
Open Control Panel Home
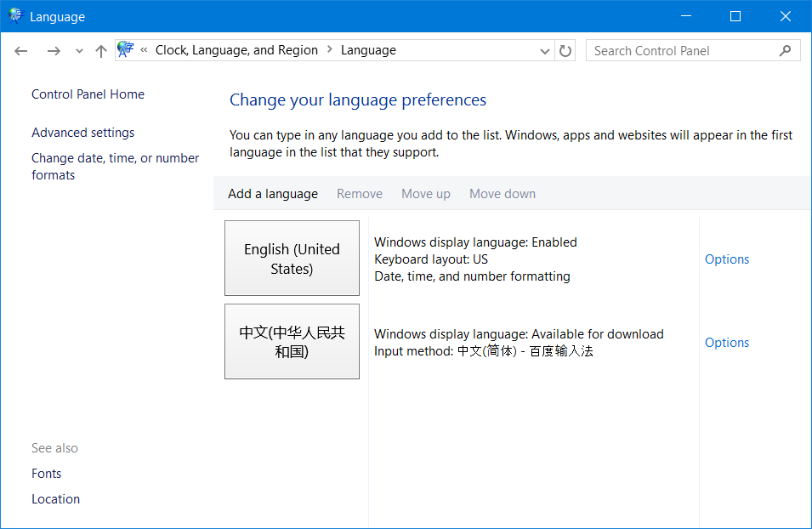[x=88, y=94]
